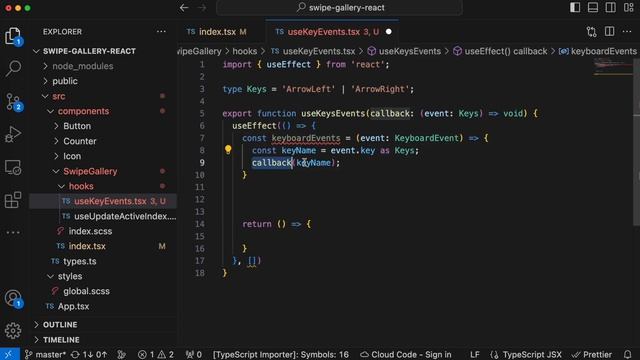The image size is (640, 360).
Task: Click the ports forwarded indicator showing 0
Action: [193, 354]
